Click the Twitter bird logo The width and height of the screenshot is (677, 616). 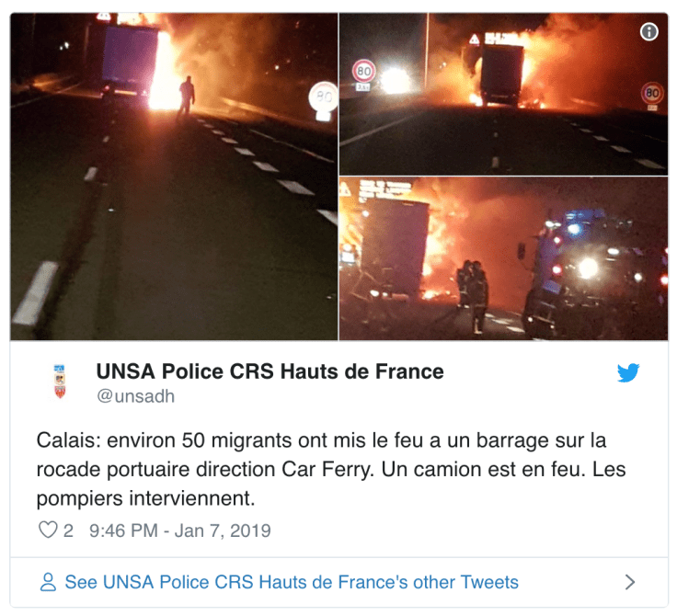(628, 372)
